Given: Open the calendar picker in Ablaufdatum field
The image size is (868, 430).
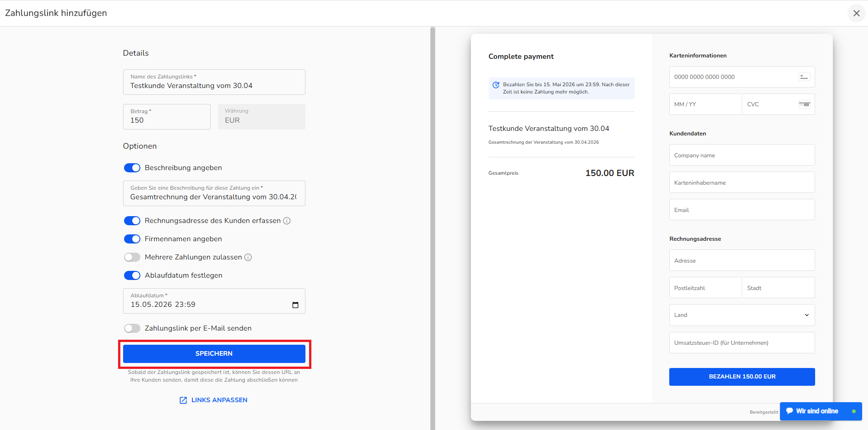Looking at the screenshot, I should pos(295,305).
